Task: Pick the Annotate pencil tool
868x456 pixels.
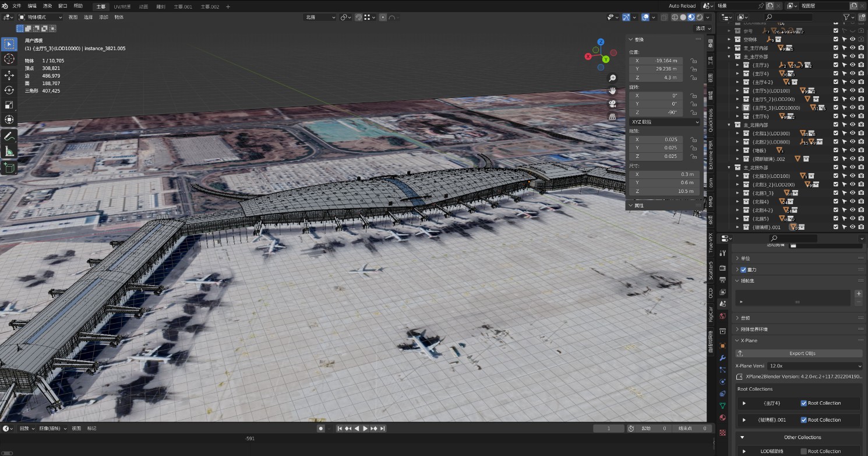Action: coord(9,136)
